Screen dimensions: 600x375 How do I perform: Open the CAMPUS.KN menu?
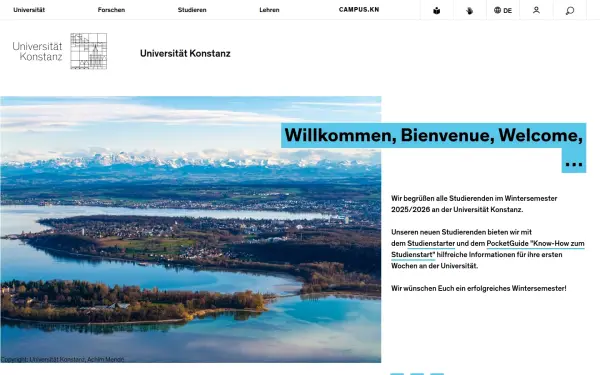pyautogui.click(x=359, y=10)
